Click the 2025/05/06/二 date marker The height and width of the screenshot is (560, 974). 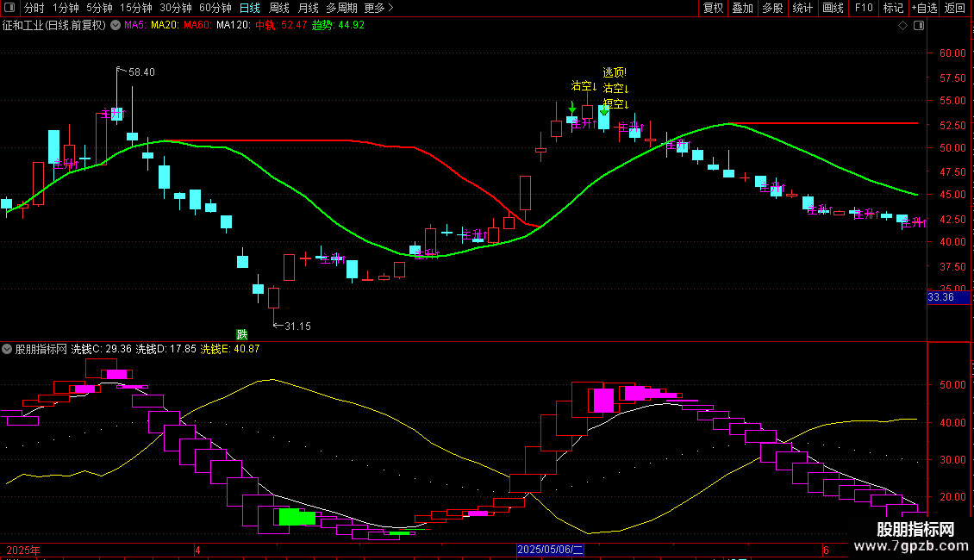click(551, 550)
